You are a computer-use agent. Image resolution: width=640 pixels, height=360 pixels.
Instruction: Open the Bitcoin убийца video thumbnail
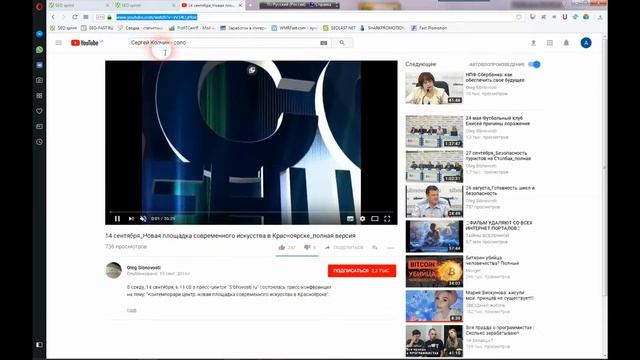click(434, 271)
